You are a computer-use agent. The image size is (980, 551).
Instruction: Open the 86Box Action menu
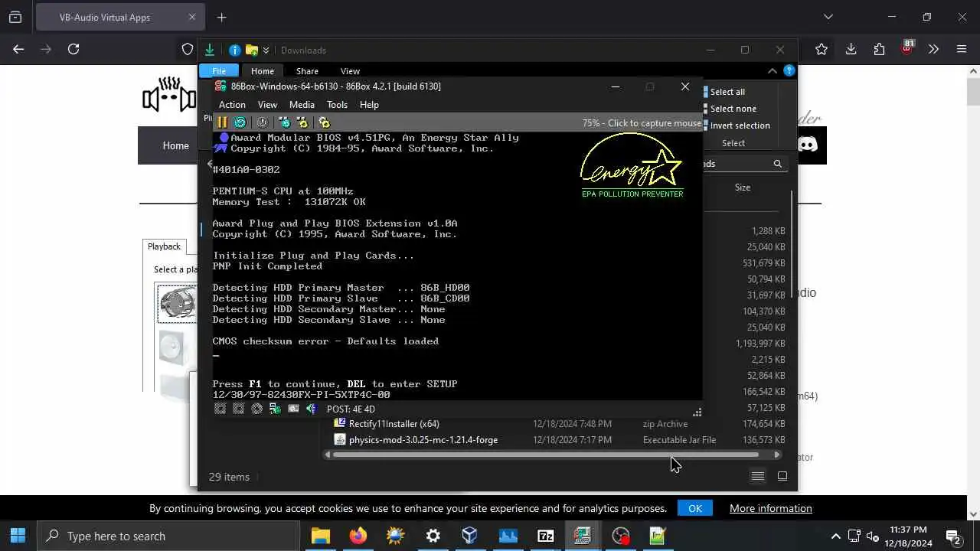point(232,105)
